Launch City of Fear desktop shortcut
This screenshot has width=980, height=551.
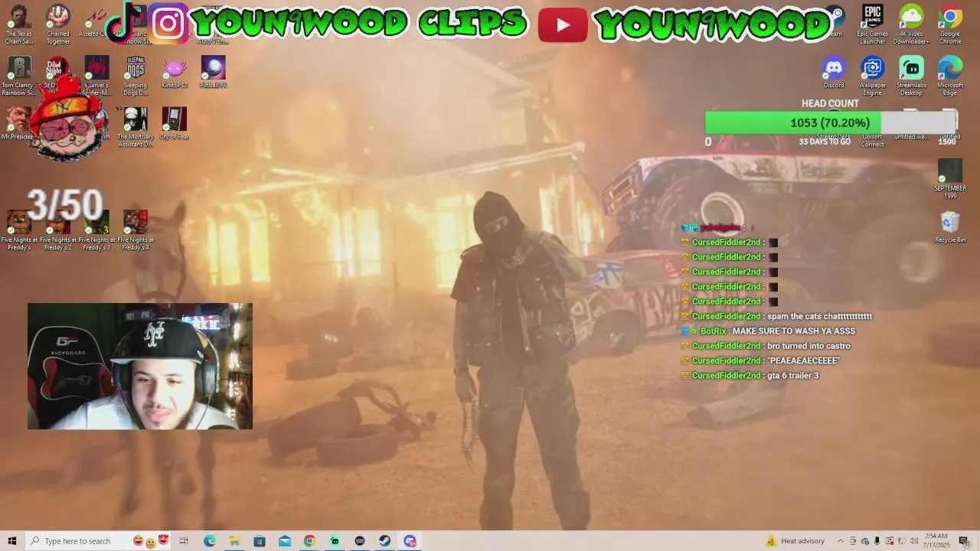point(175,123)
